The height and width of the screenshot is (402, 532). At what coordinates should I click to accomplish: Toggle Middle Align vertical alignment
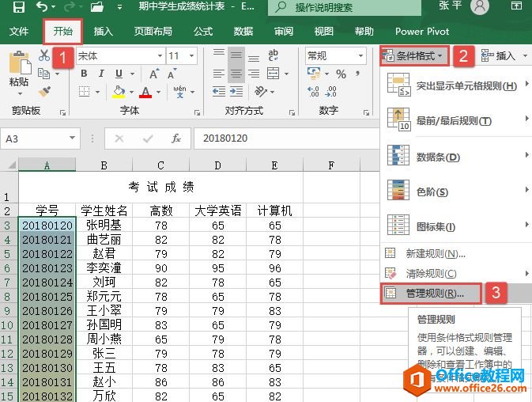coord(236,55)
